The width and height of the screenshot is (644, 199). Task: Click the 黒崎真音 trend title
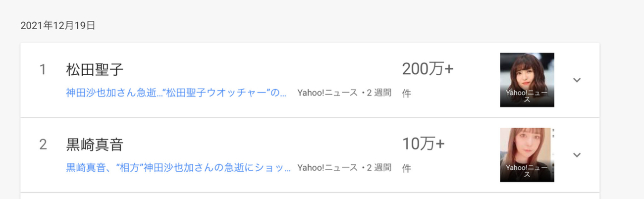tap(94, 145)
